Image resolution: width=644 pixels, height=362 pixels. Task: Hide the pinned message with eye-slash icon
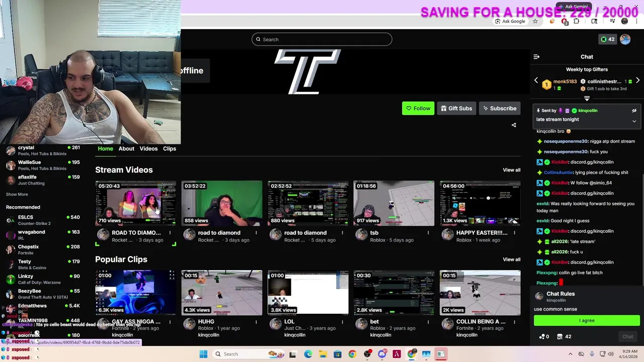634,111
